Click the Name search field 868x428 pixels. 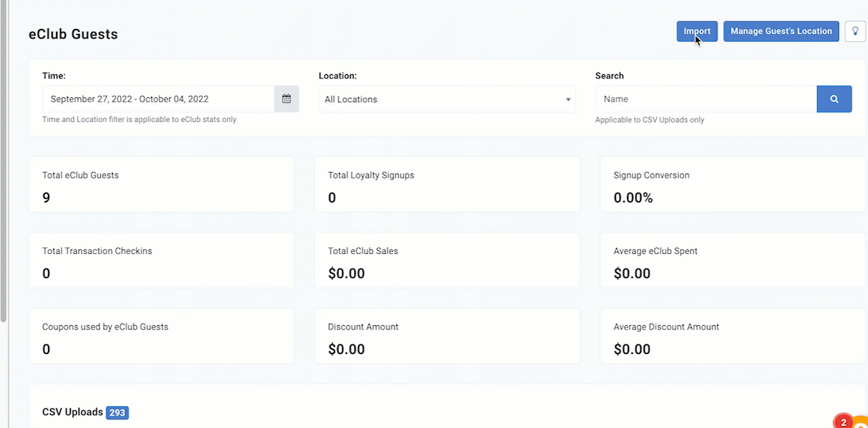click(706, 99)
